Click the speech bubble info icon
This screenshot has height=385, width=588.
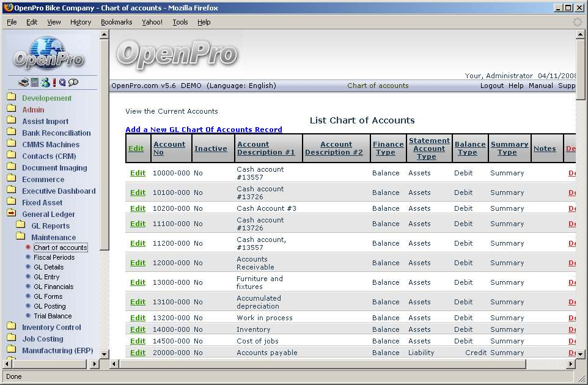(73, 82)
